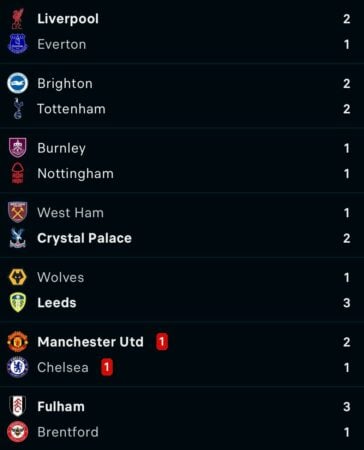364x450 pixels.
Task: Click Chelsea's red card indicator
Action: tap(107, 367)
